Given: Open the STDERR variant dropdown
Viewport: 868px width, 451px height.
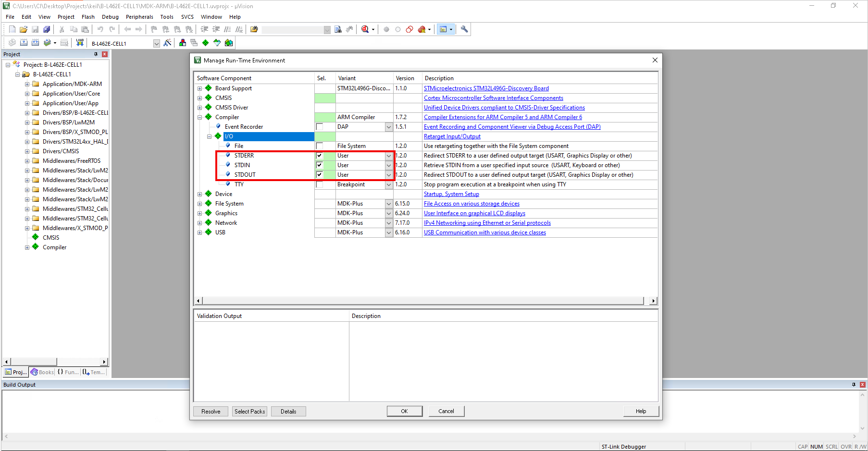Looking at the screenshot, I should click(389, 156).
